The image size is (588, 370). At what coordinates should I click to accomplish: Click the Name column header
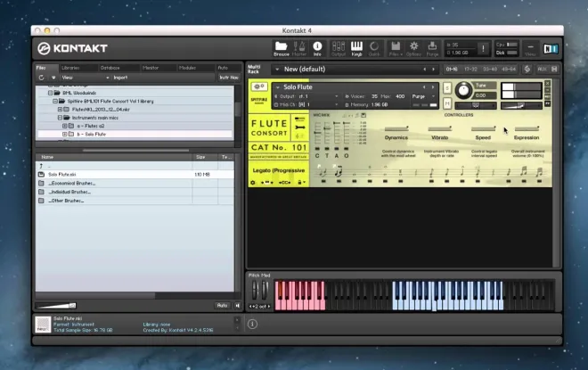tap(114, 157)
